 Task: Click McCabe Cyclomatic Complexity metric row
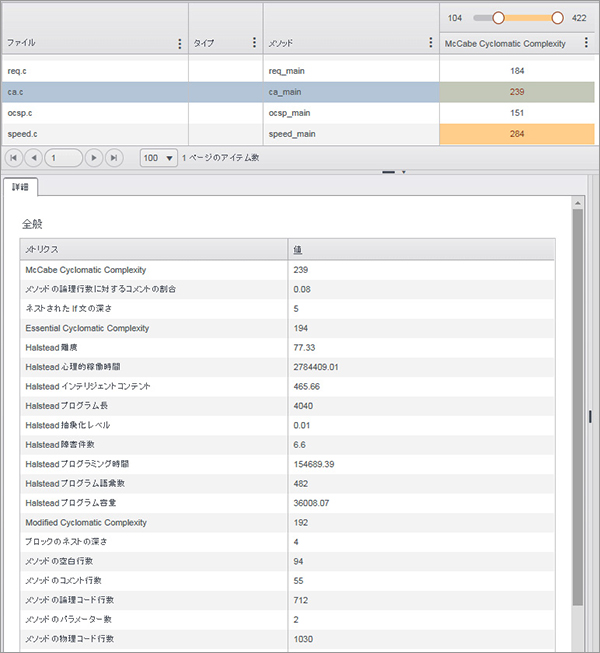pyautogui.click(x=287, y=270)
